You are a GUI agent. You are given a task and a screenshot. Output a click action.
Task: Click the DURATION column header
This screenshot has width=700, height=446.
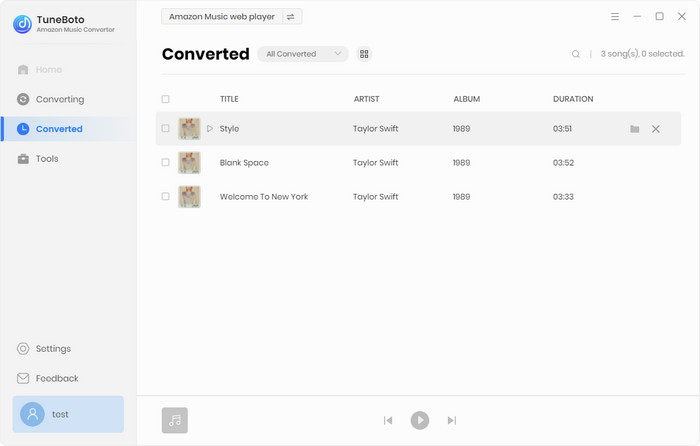click(x=573, y=99)
